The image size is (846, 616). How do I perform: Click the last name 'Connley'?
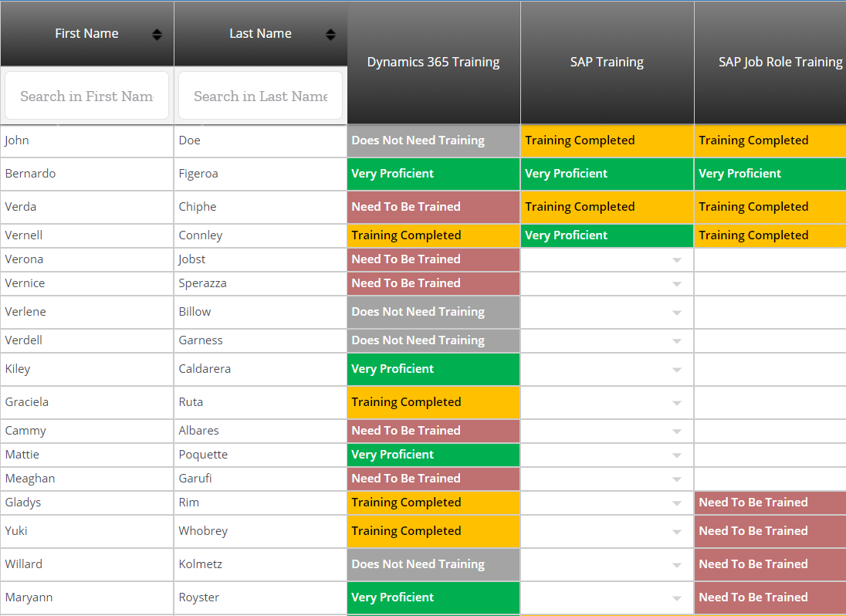click(200, 235)
